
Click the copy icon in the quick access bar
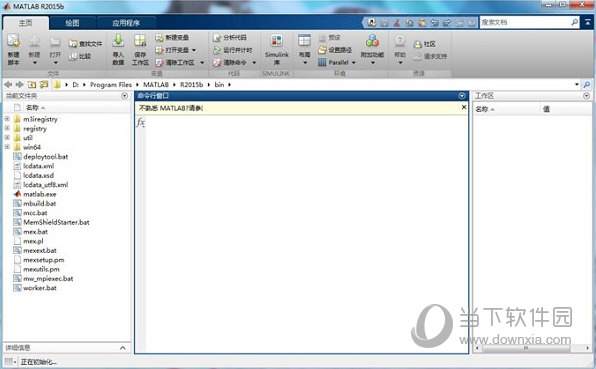click(409, 23)
